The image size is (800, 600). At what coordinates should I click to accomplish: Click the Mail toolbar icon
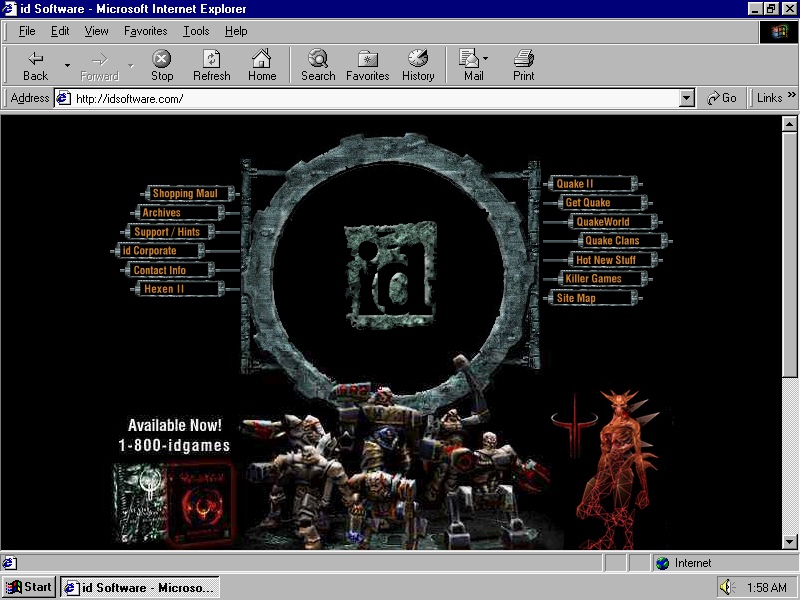pyautogui.click(x=468, y=59)
